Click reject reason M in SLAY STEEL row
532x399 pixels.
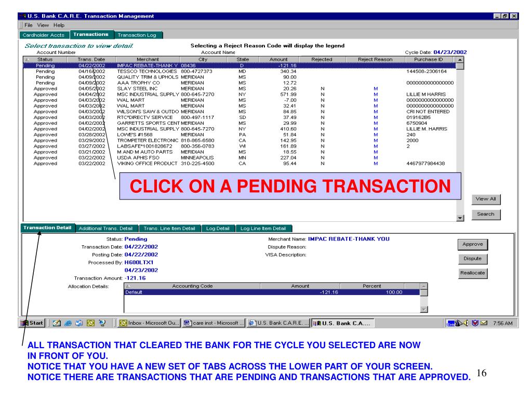(376, 88)
